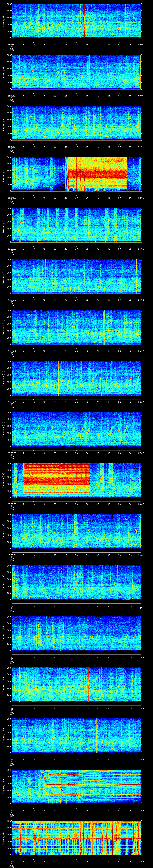Click the '23:59:00' start time label

point(12,606)
